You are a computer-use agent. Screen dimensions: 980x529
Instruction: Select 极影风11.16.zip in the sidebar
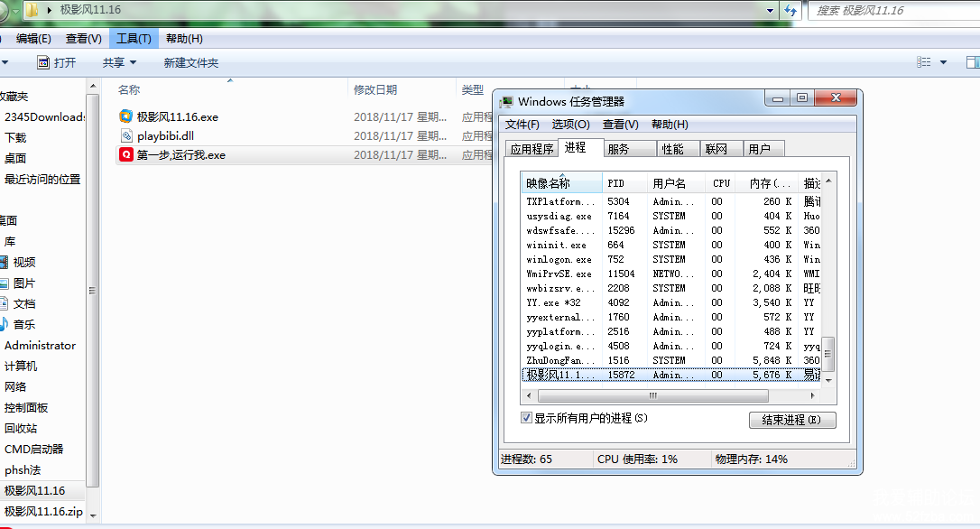point(43,511)
